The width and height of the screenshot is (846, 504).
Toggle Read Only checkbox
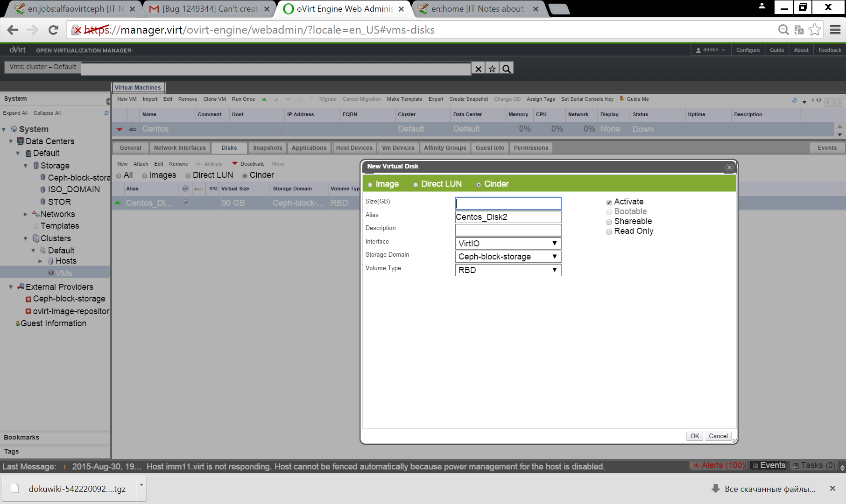coord(609,232)
